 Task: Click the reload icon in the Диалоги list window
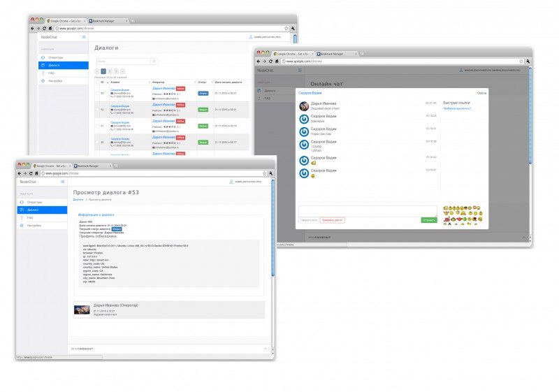click(x=44, y=29)
